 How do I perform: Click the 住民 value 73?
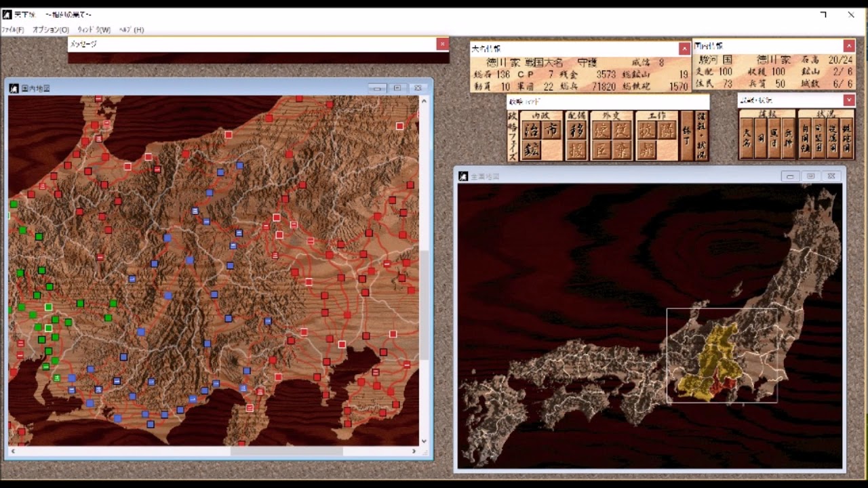pos(727,84)
